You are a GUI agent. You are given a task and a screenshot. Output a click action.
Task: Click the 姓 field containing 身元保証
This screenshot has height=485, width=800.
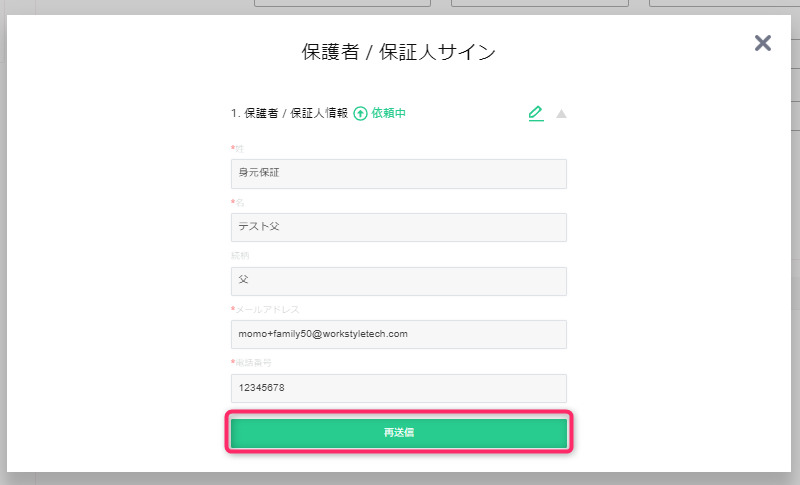coord(398,174)
